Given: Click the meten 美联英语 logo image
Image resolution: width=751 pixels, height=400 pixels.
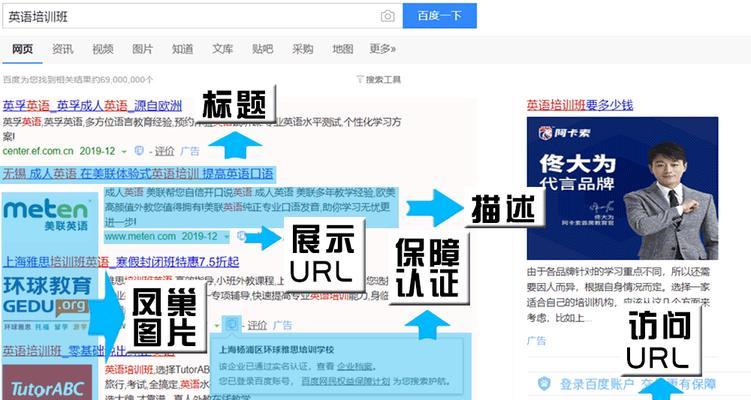Looking at the screenshot, I should tap(46, 216).
